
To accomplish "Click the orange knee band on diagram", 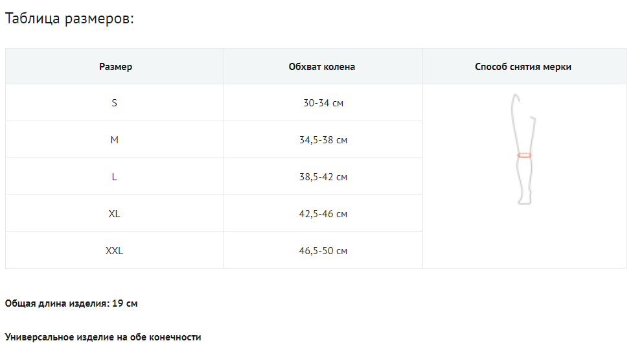I will point(524,156).
